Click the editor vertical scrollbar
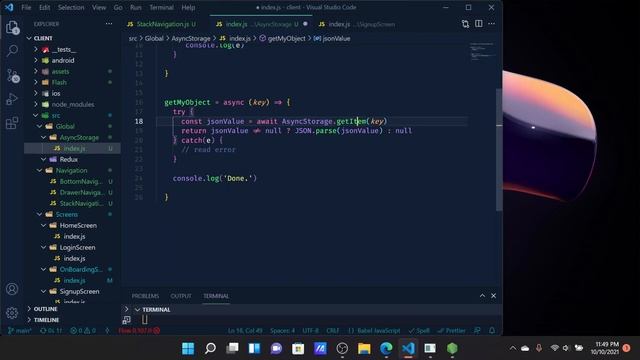Image resolution: width=640 pixels, height=360 pixels. [x=499, y=149]
